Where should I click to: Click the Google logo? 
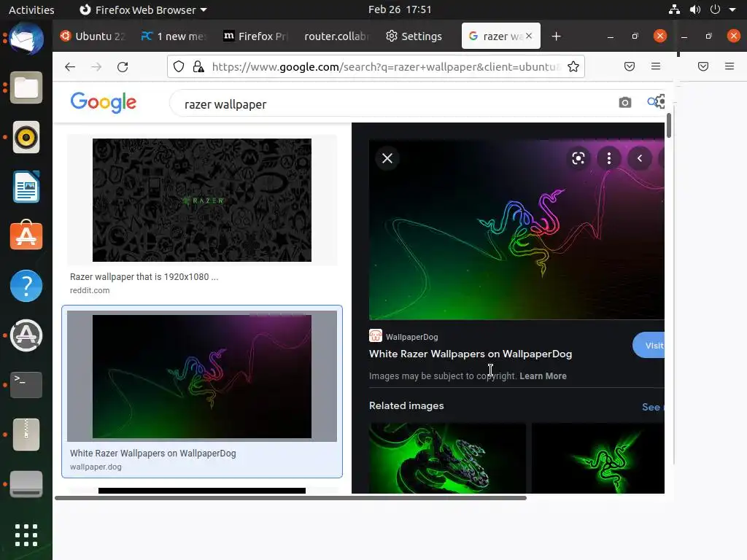(x=104, y=102)
